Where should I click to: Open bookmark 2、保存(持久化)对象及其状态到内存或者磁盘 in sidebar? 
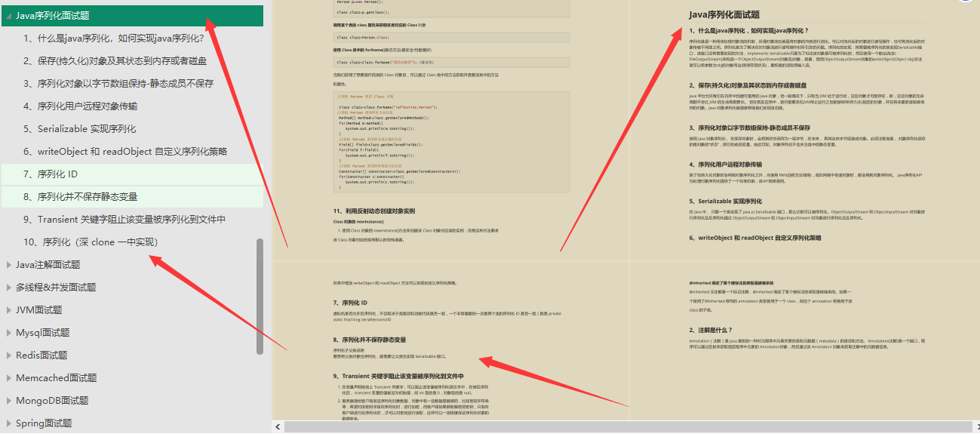click(x=115, y=60)
